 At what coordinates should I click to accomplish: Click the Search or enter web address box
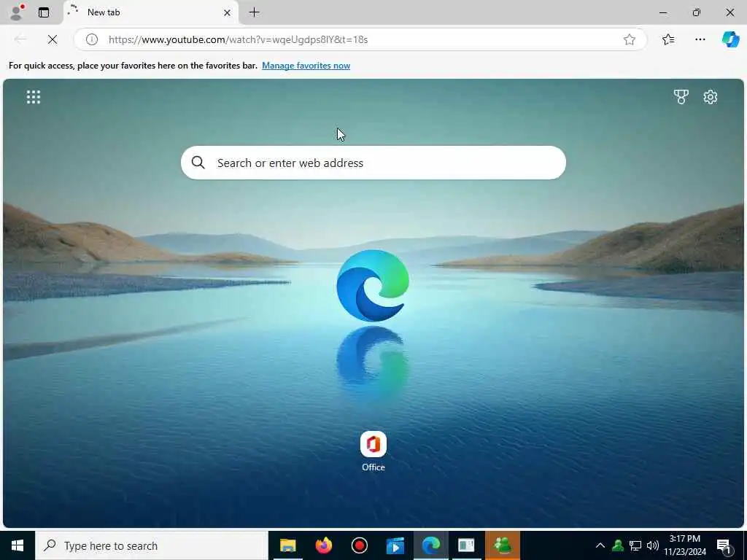373,163
